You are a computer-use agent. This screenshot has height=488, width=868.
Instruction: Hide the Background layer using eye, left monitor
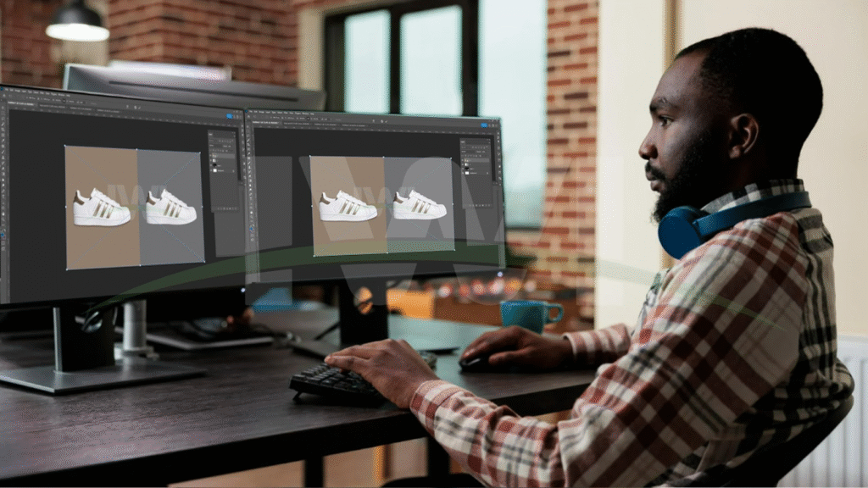[212, 171]
